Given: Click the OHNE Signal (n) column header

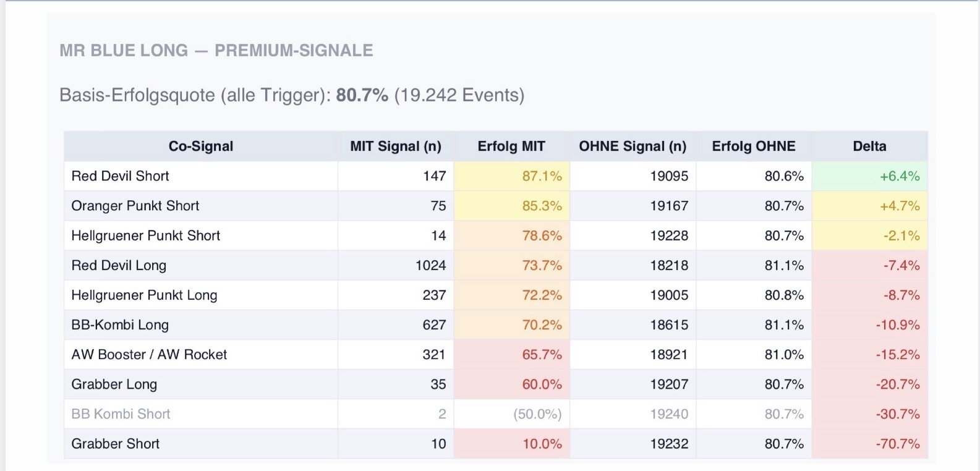Looking at the screenshot, I should pos(633,146).
